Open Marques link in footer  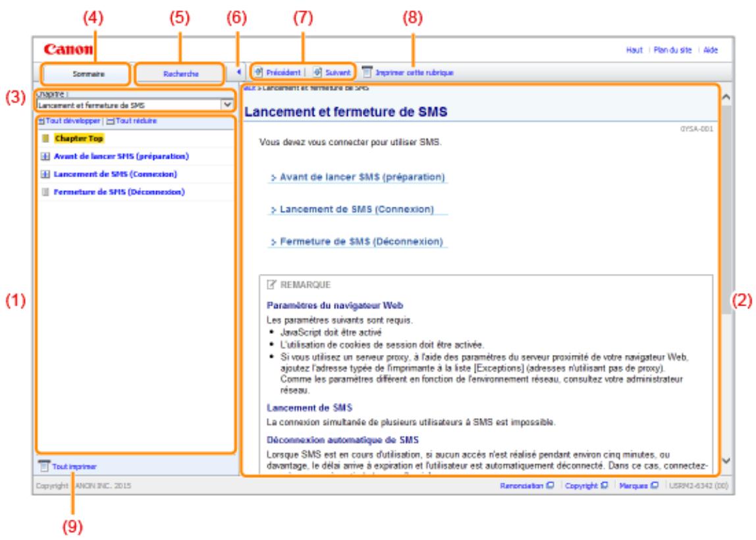point(634,485)
